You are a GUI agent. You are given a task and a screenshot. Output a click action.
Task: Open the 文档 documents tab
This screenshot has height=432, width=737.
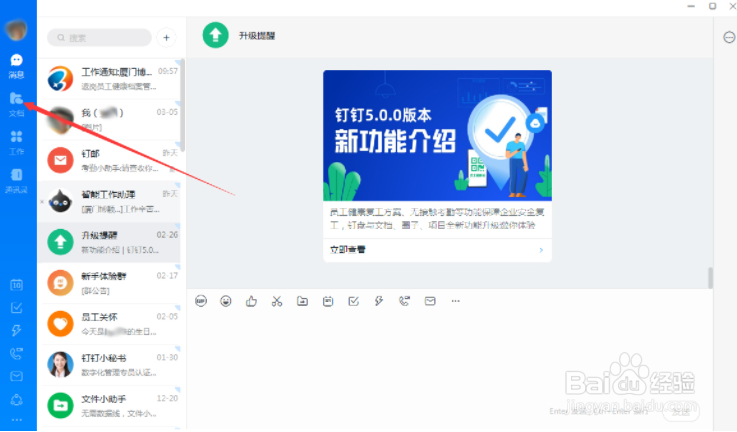tap(16, 104)
